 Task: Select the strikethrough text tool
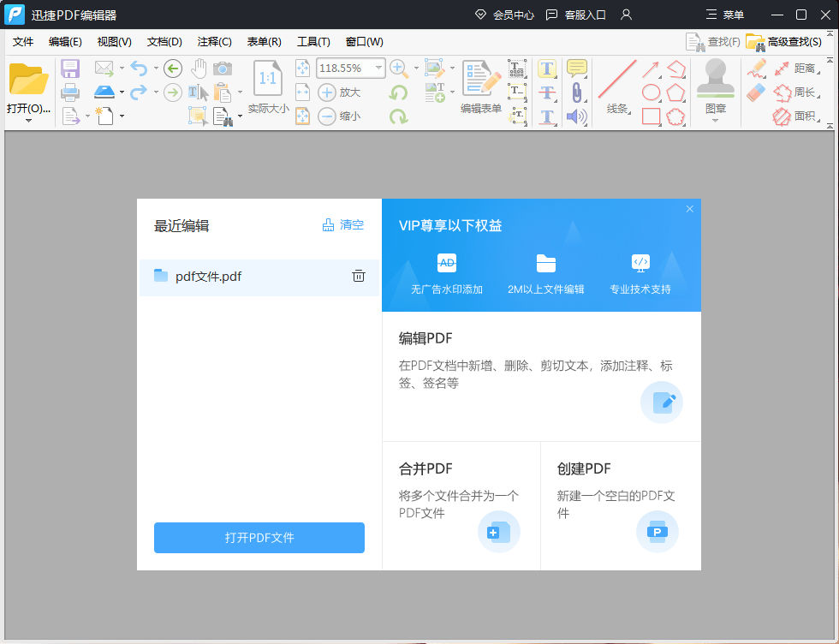[547, 92]
